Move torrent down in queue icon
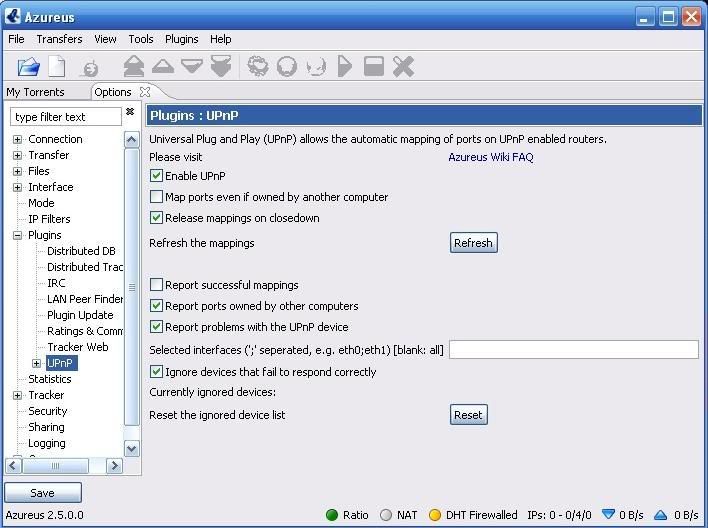The height and width of the screenshot is (528, 708). [192, 66]
